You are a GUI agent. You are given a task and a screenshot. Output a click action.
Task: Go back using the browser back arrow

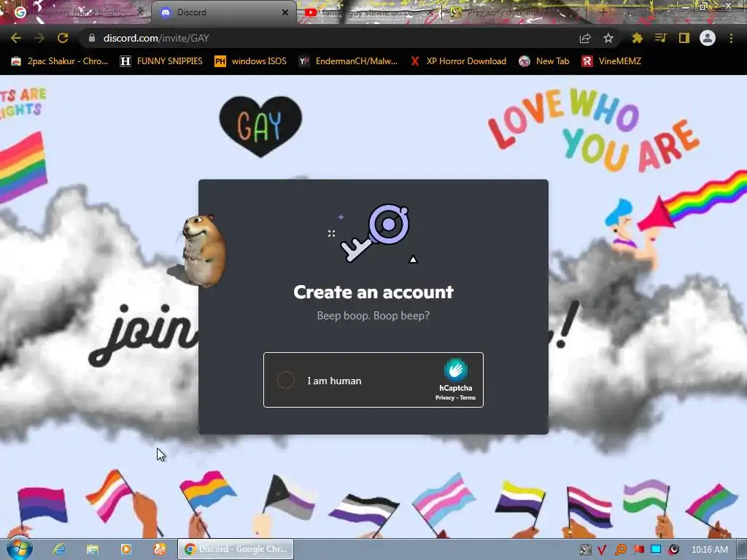pyautogui.click(x=16, y=38)
